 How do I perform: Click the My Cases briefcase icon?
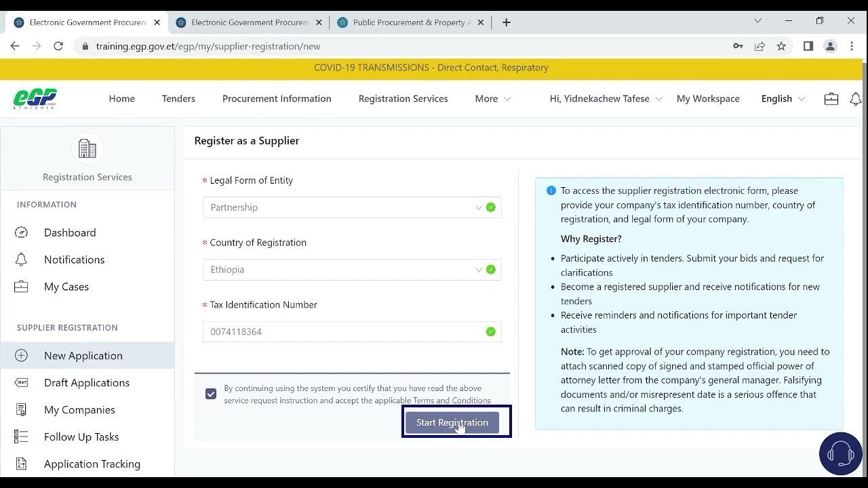click(22, 287)
